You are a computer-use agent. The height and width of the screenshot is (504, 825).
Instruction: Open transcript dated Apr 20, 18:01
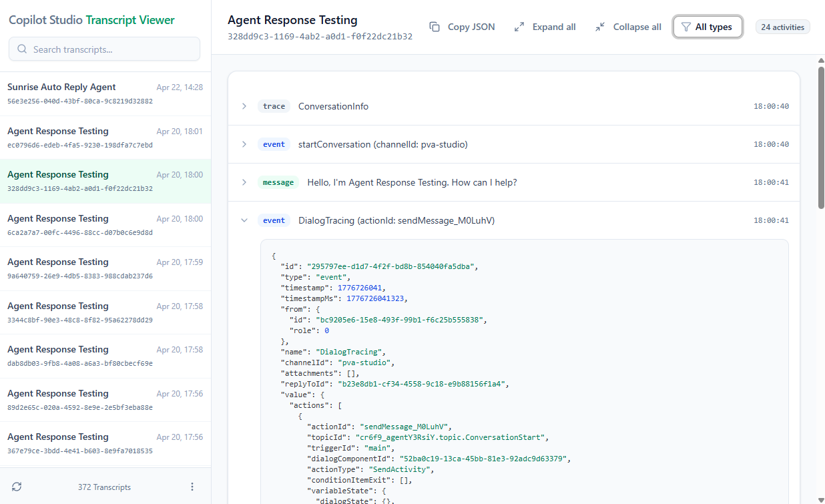coord(105,138)
